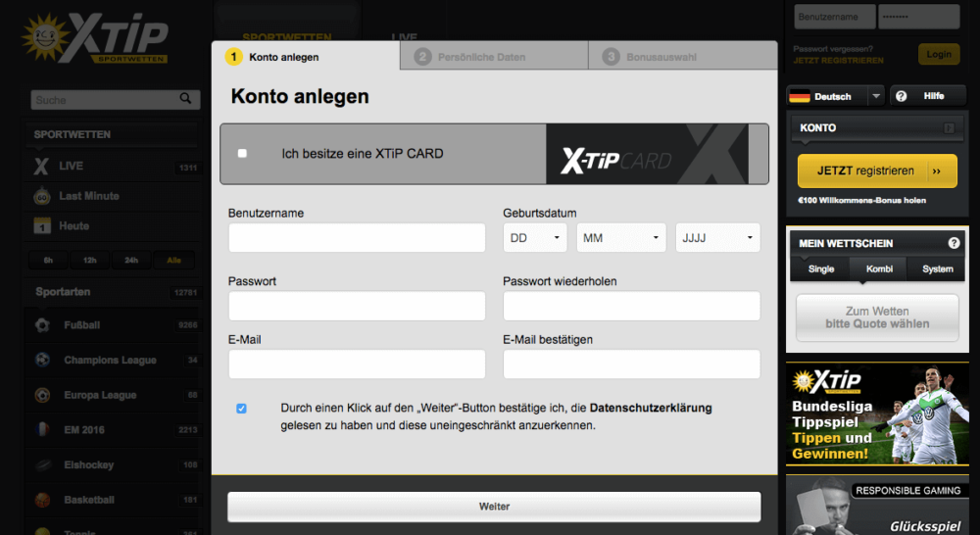Viewport: 980px width, 535px height.
Task: Select the 12h time filter
Action: pyautogui.click(x=89, y=260)
